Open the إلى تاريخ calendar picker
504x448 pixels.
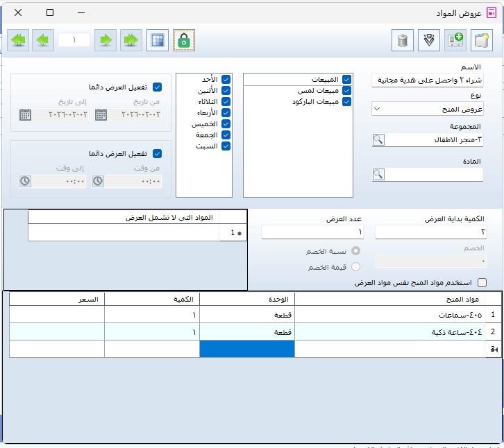(x=25, y=115)
